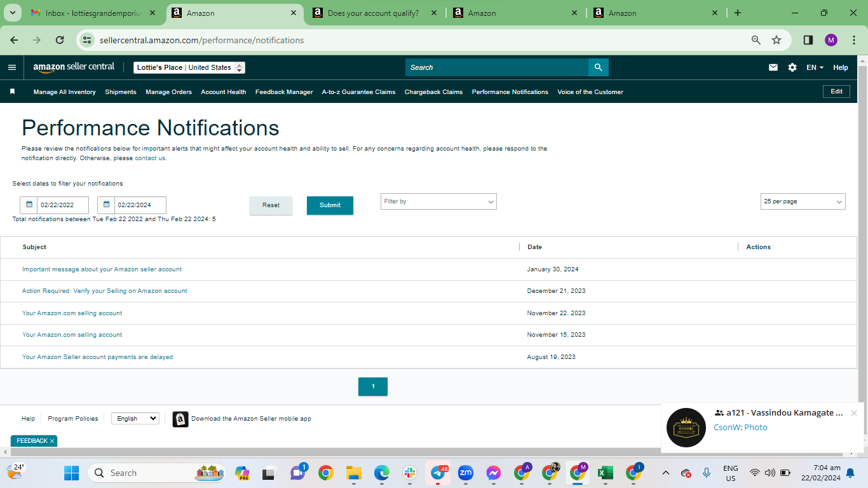Open the settings gear in Seller Central
Image resolution: width=868 pixels, height=488 pixels.
[792, 67]
